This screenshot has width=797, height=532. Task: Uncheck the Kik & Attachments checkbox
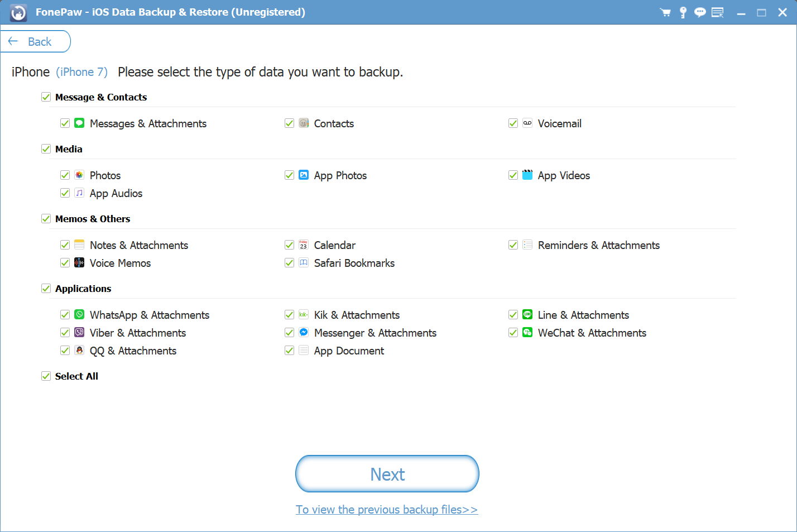coord(289,314)
